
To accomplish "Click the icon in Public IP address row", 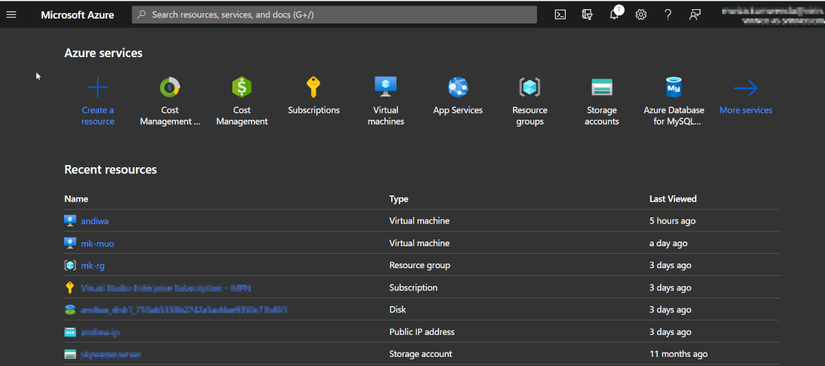I will pos(70,332).
